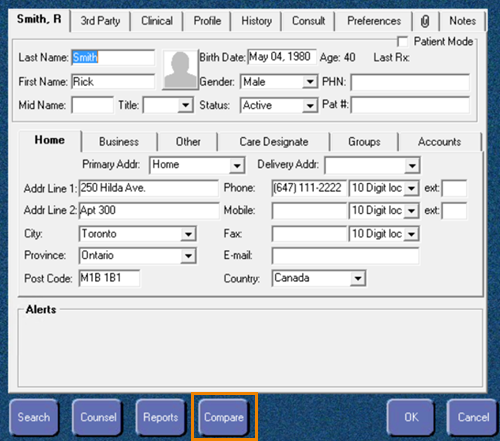Open the paperclip attachments tab
500x441 pixels.
coord(425,21)
